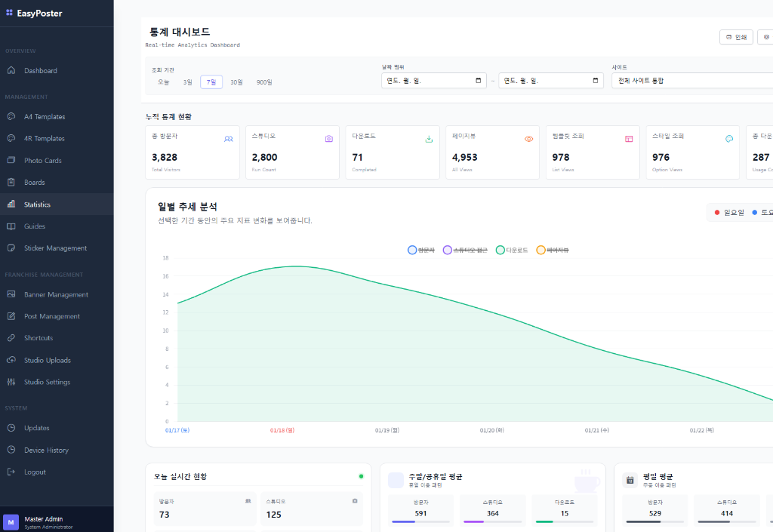Go to Banner Management
773x532 pixels.
coord(54,294)
